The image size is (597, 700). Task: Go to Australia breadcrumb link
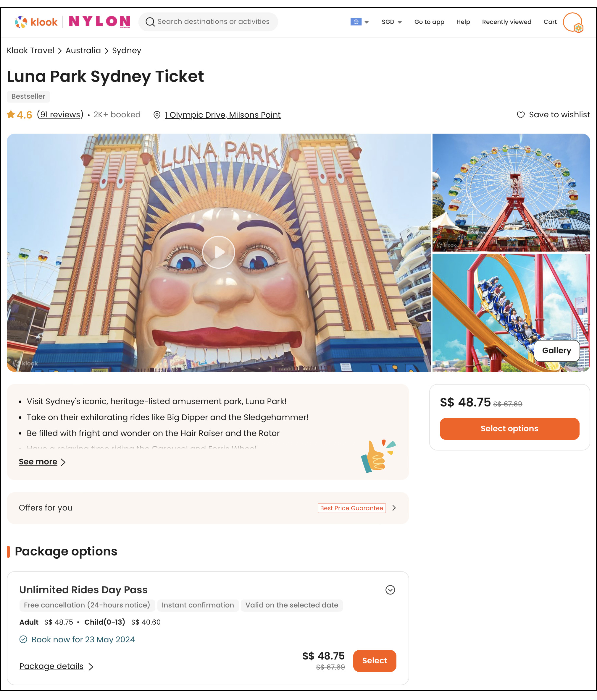[83, 51]
